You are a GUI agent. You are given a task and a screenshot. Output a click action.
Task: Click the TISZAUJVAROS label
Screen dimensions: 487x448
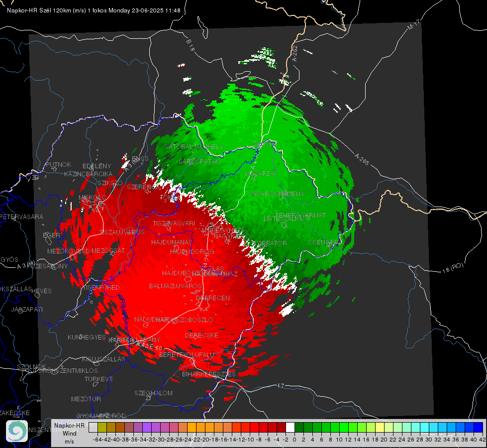click(x=122, y=232)
